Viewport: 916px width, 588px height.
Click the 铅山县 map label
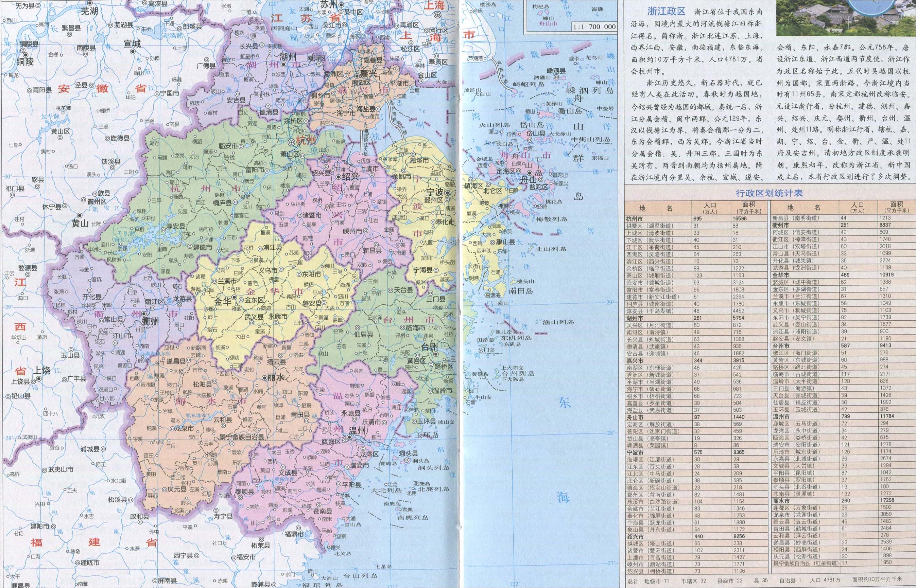[x=21, y=396]
